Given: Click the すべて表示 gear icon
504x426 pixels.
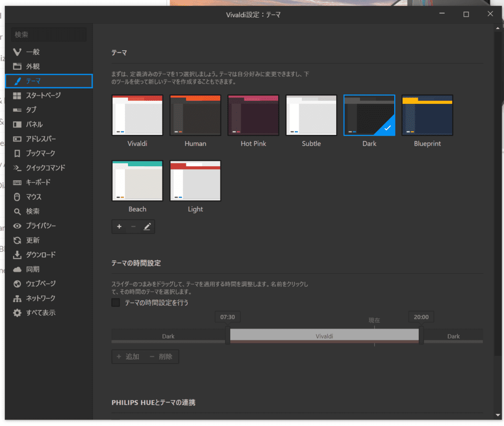Looking at the screenshot, I should click(x=17, y=313).
